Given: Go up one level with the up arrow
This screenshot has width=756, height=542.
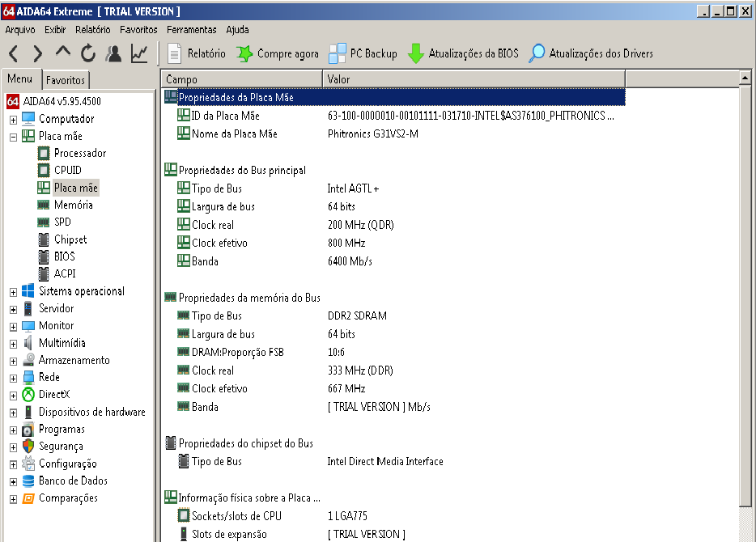Looking at the screenshot, I should (62, 51).
